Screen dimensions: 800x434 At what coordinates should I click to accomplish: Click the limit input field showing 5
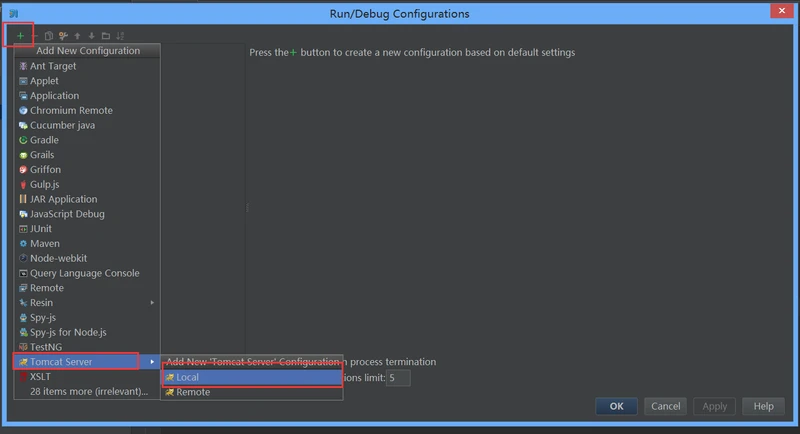[x=398, y=378]
